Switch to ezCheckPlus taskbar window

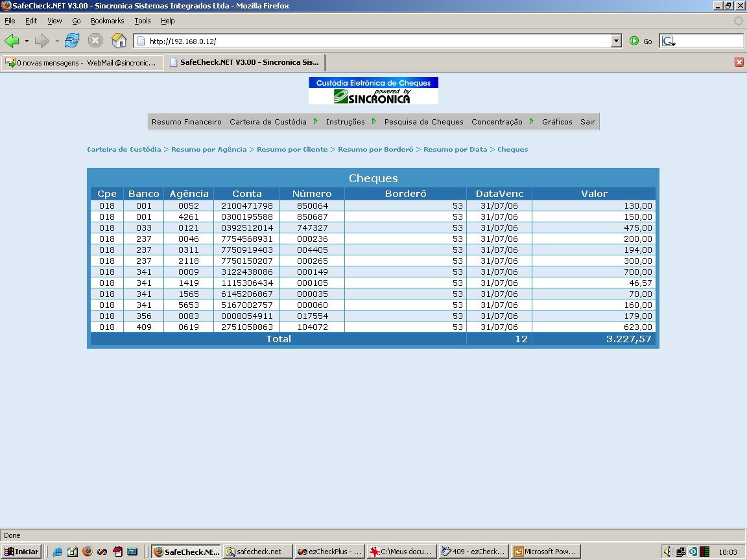click(x=329, y=552)
